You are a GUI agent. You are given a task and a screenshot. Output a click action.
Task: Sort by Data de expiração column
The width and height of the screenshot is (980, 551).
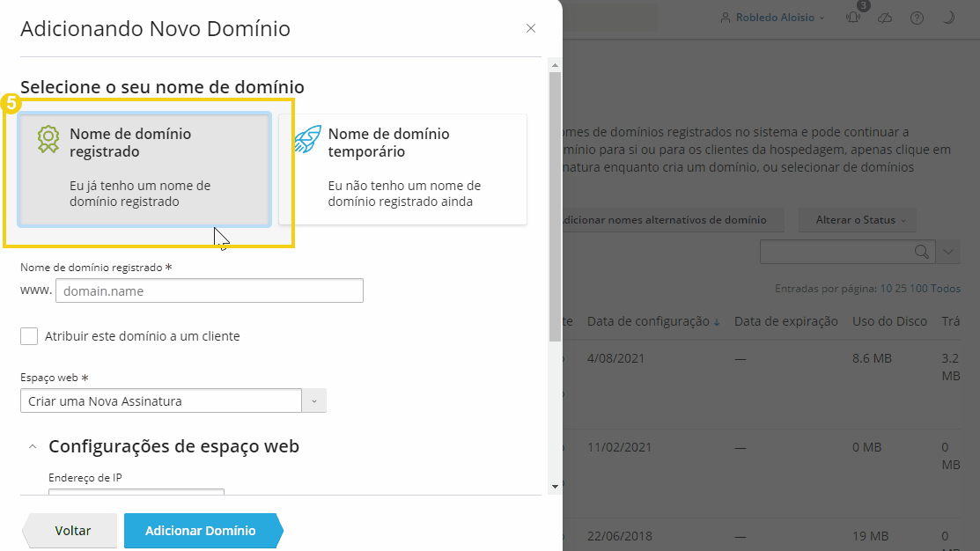pos(785,321)
